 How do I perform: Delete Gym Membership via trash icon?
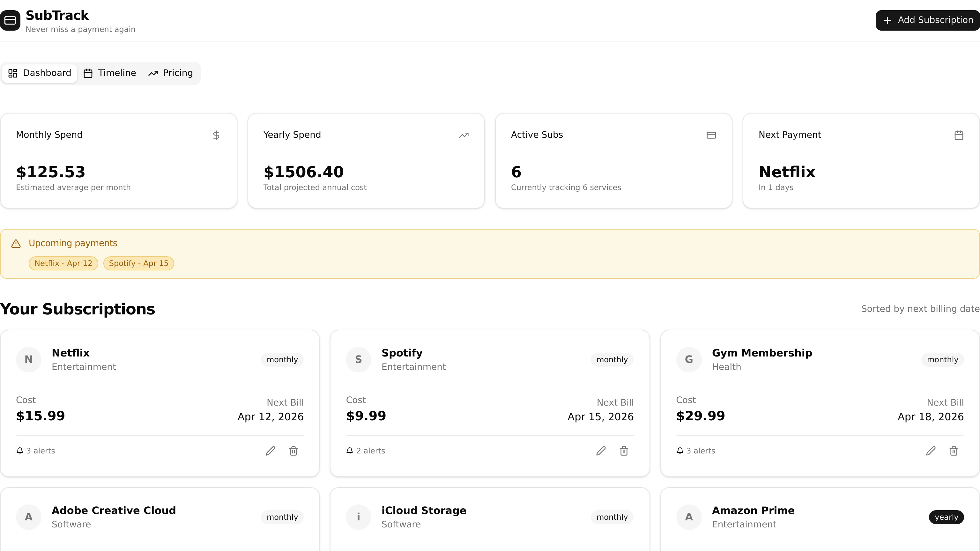click(x=954, y=451)
